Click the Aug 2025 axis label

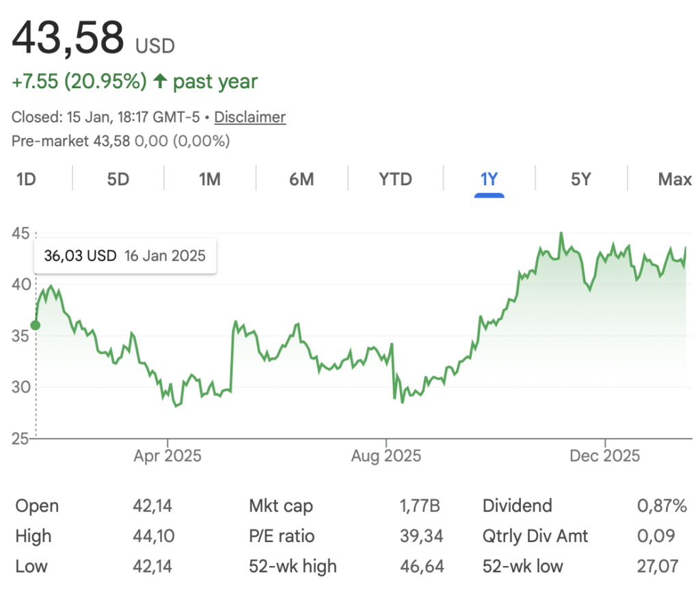[386, 455]
